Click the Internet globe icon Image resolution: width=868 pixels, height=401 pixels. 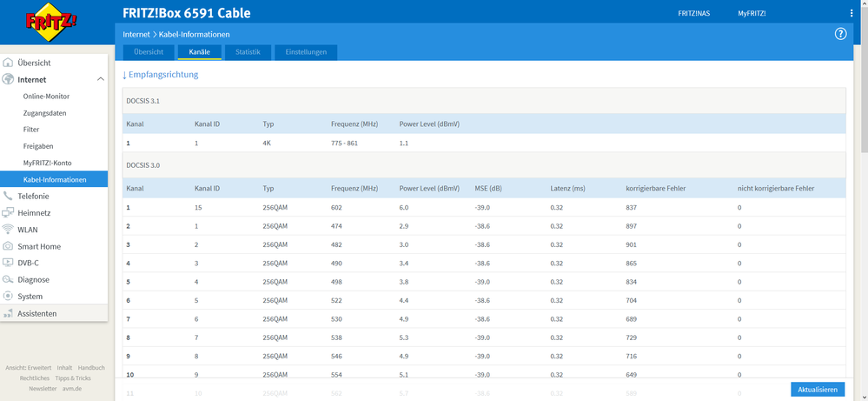pyautogui.click(x=8, y=79)
